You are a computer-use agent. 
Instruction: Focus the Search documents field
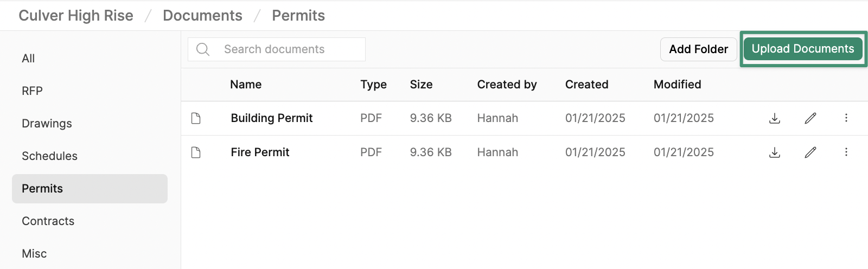277,49
